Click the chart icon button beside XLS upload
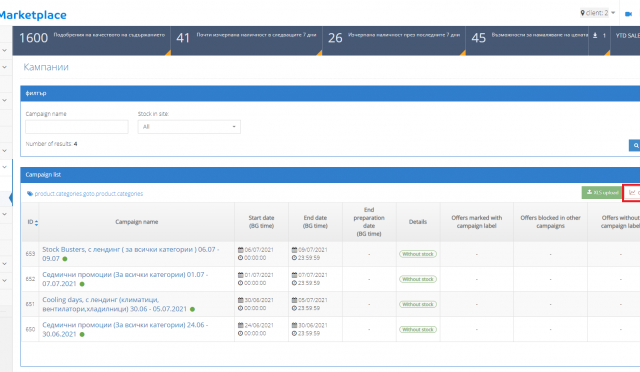640x372 pixels. tap(632, 192)
